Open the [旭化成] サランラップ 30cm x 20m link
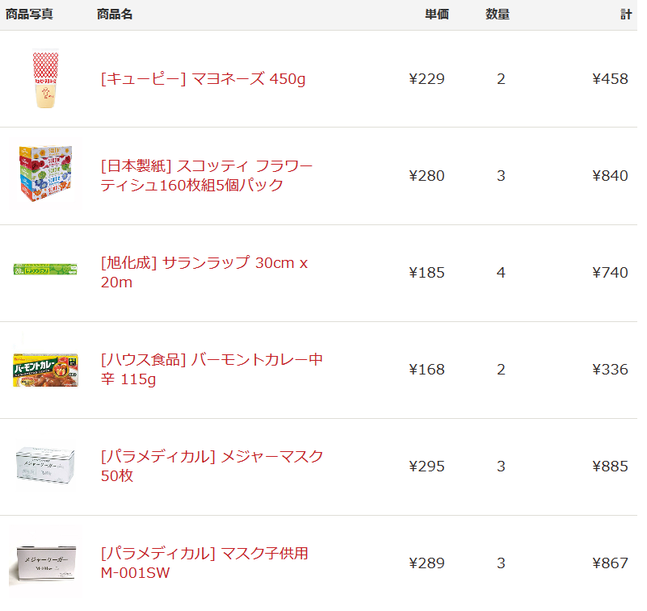This screenshot has height=611, width=647. pyautogui.click(x=204, y=272)
